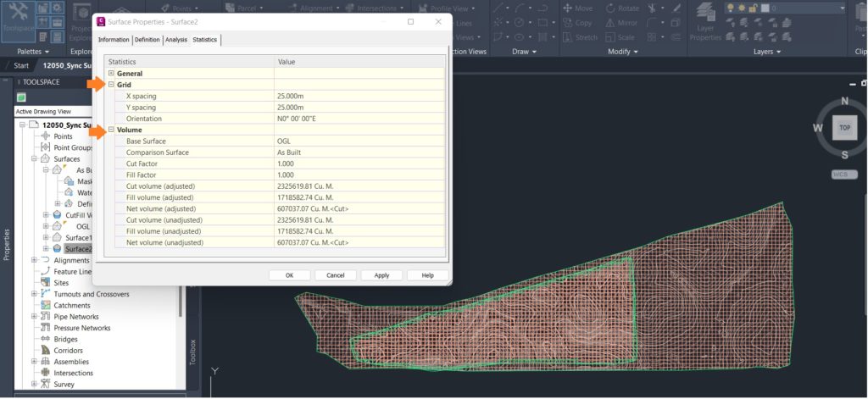Select the Rotate tool
868x399 pixels.
[x=624, y=8]
